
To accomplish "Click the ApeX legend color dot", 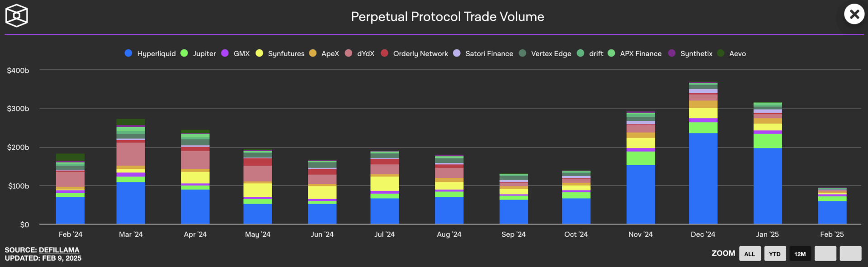I will coord(313,53).
